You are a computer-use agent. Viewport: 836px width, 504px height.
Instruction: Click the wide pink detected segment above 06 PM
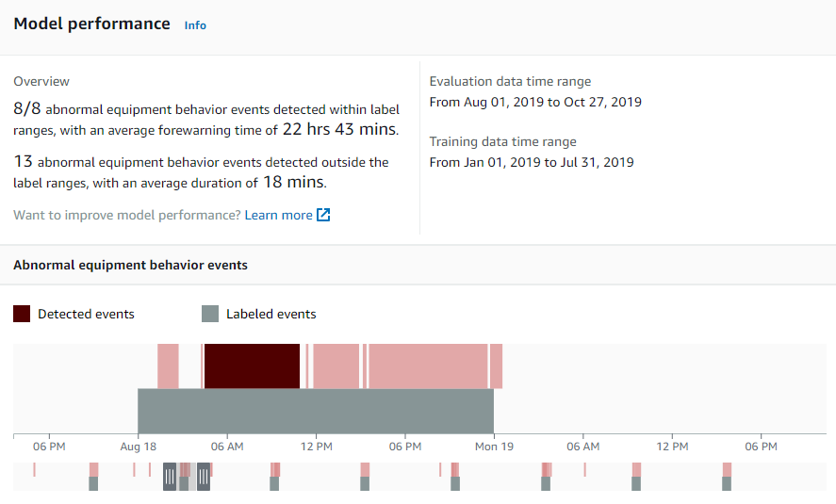coord(428,366)
